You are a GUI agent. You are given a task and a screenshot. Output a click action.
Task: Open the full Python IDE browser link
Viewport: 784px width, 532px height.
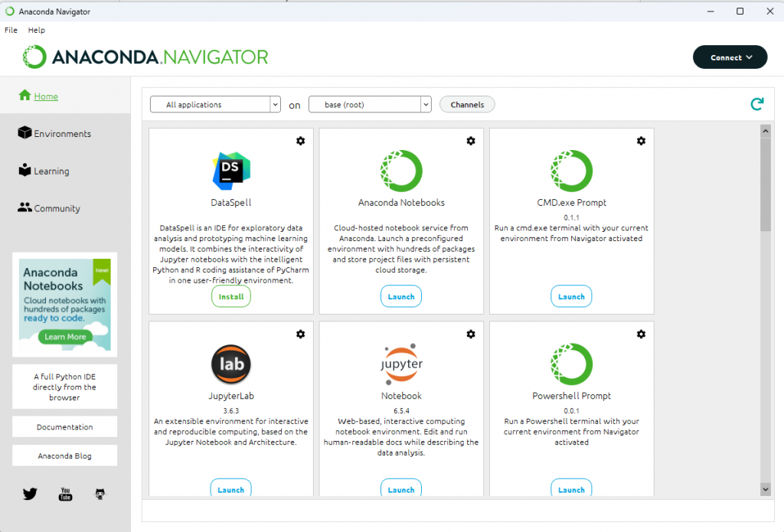(64, 387)
